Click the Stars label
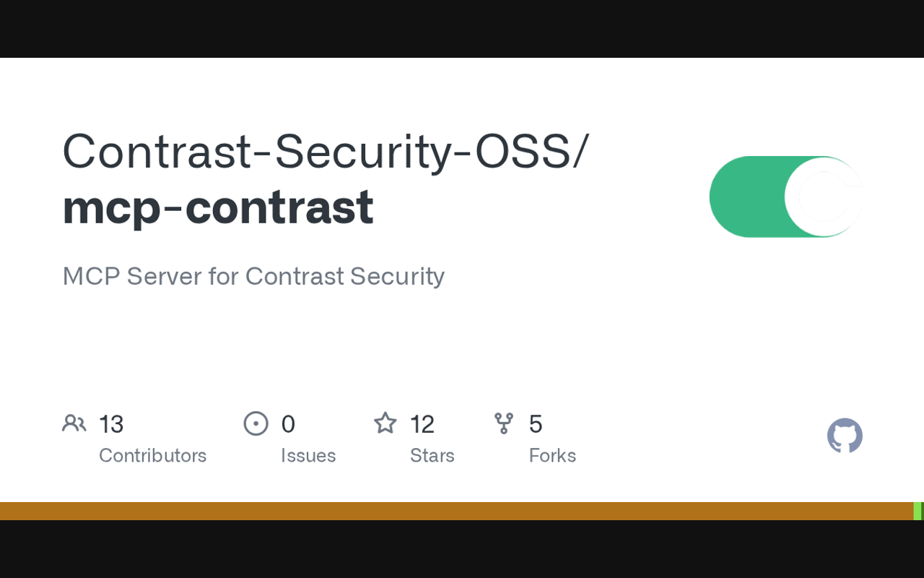Image resolution: width=924 pixels, height=578 pixels. pyautogui.click(x=432, y=455)
